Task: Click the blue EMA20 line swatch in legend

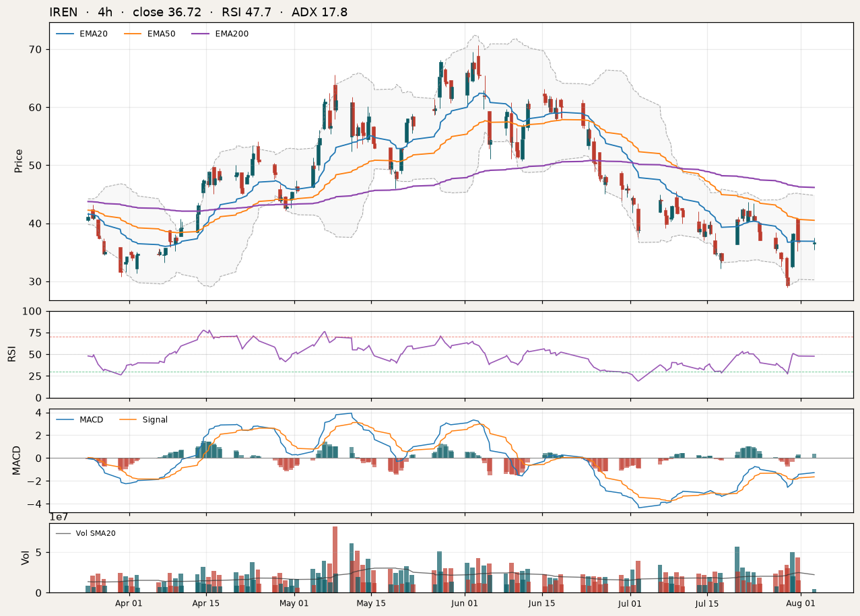Action: [x=65, y=34]
